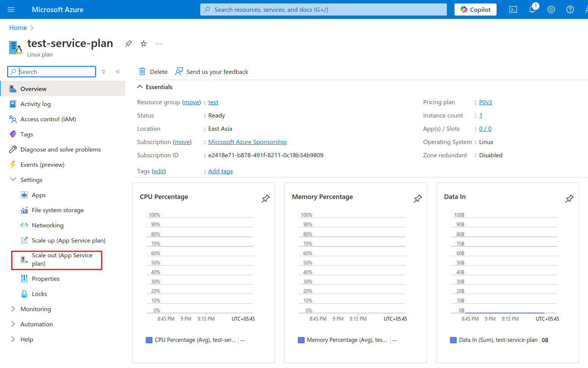Click the Events lightning icon
The width and height of the screenshot is (588, 368).
13,164
